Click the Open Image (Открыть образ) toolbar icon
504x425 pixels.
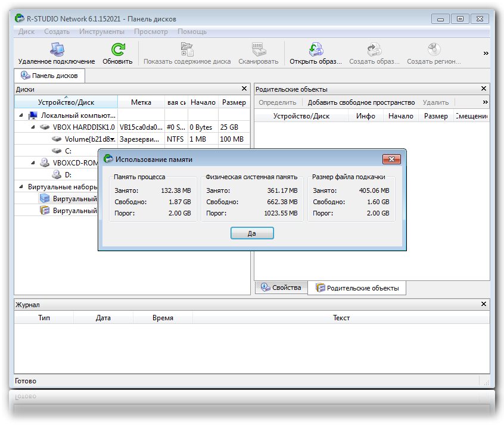coord(315,50)
